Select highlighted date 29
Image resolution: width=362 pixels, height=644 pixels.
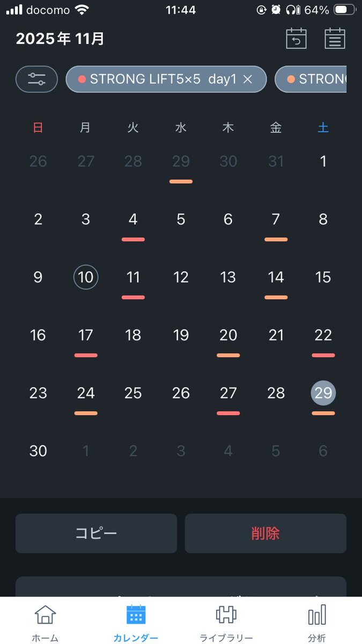(x=323, y=393)
